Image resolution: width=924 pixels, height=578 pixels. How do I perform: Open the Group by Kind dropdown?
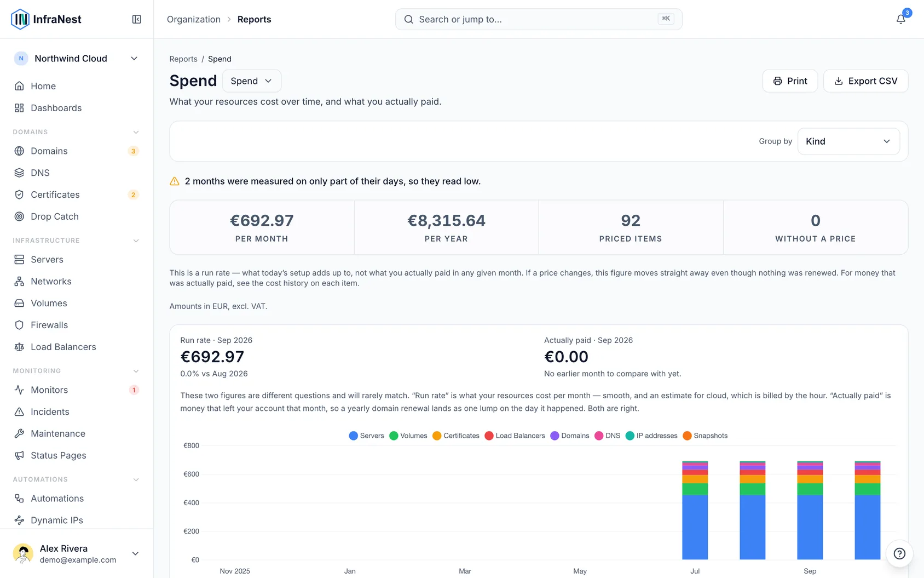click(x=848, y=141)
